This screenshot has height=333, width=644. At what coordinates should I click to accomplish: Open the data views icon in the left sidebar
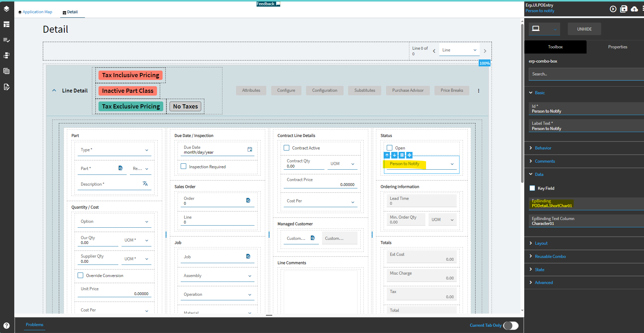7,56
